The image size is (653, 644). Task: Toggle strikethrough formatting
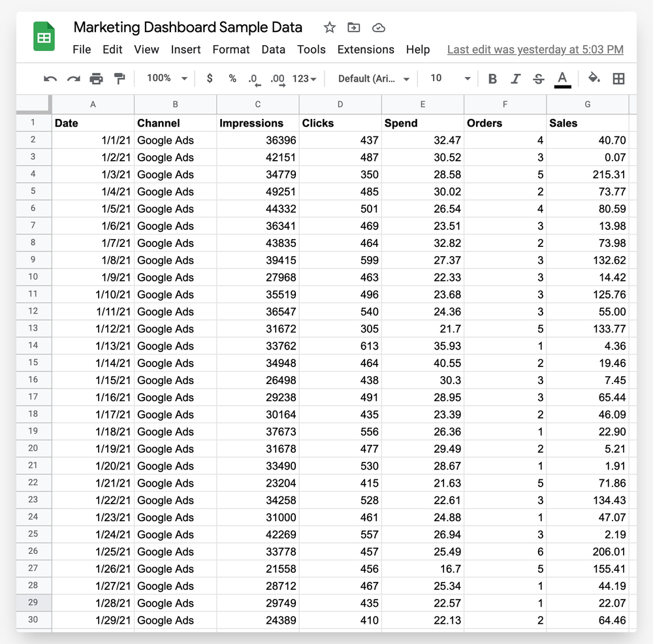click(538, 78)
